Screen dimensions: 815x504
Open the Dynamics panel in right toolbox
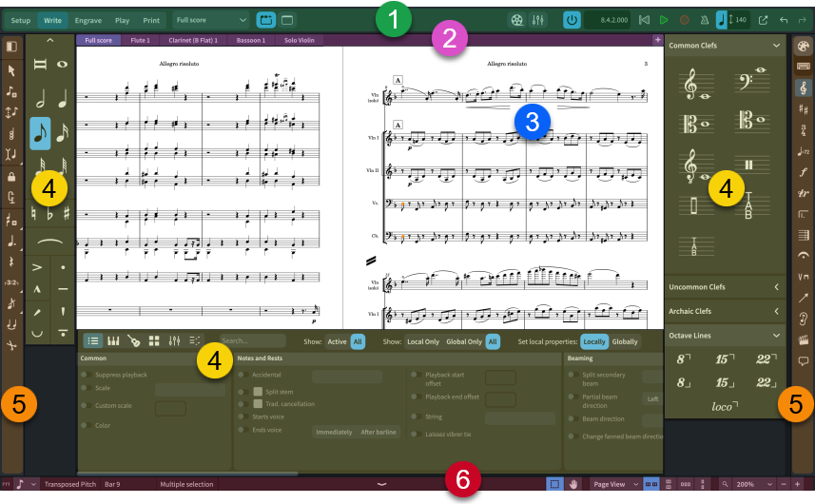point(804,172)
